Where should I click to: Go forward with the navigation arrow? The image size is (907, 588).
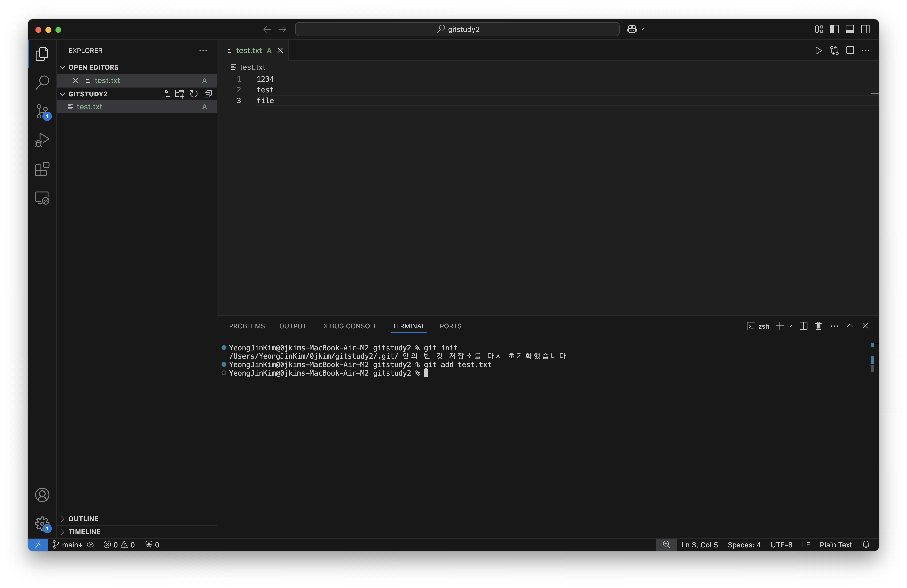click(x=283, y=29)
